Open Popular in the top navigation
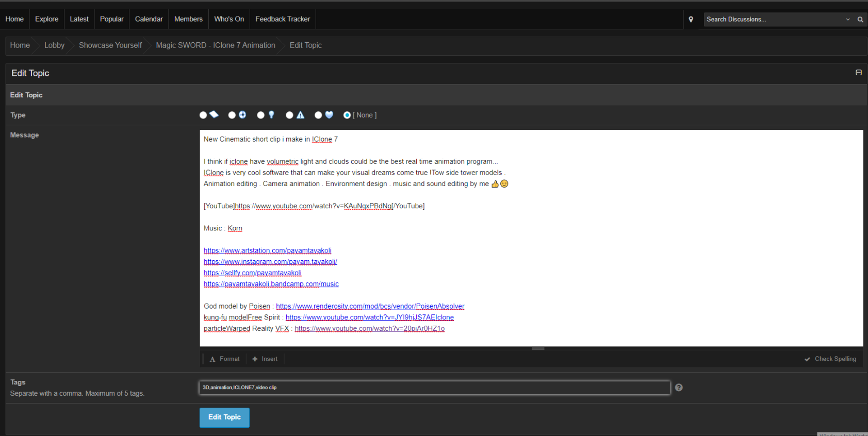This screenshot has height=436, width=868. click(111, 19)
